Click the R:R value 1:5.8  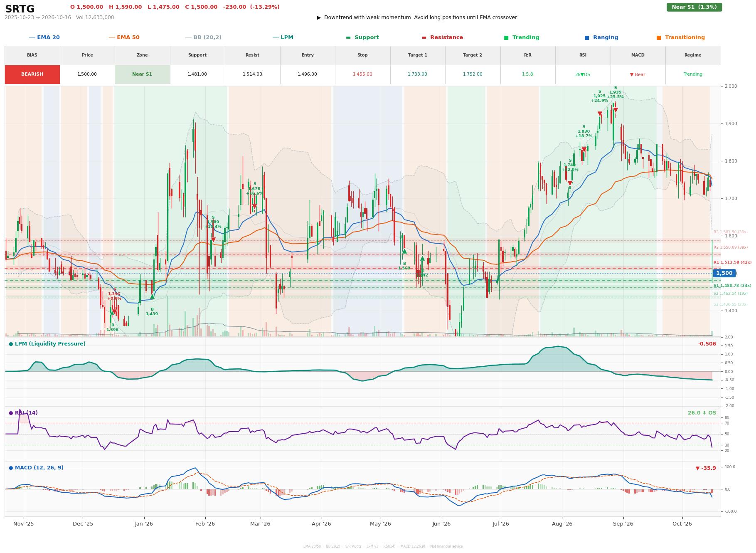click(527, 74)
